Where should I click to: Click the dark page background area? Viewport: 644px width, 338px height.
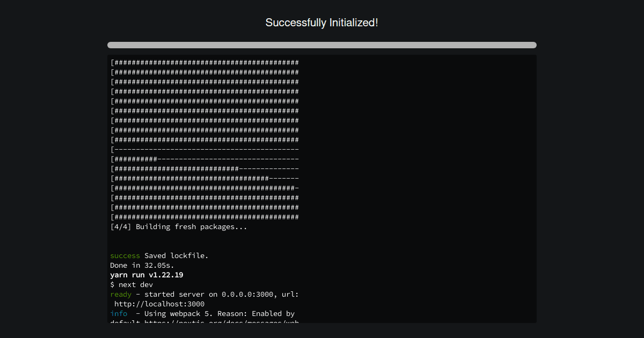54,161
